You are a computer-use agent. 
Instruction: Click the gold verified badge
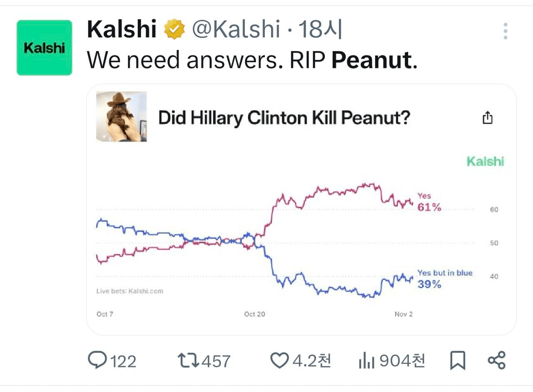pos(174,30)
